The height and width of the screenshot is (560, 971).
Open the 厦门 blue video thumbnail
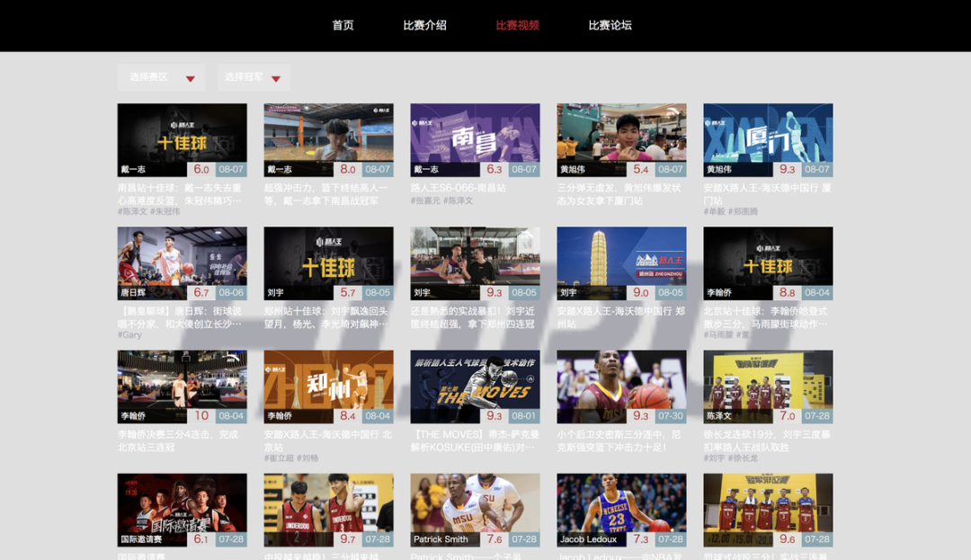[x=768, y=140]
